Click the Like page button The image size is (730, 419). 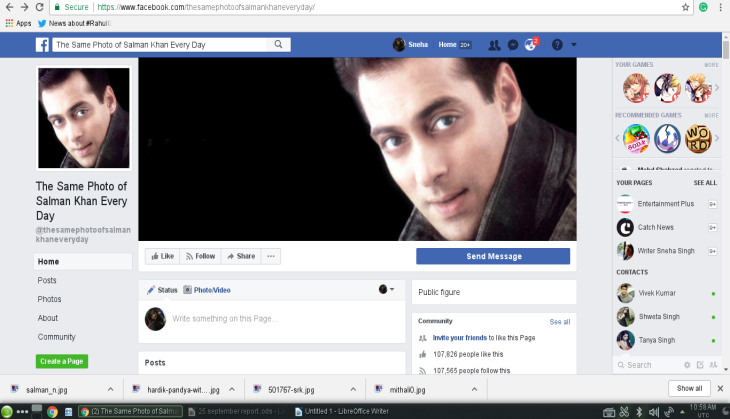tap(162, 256)
